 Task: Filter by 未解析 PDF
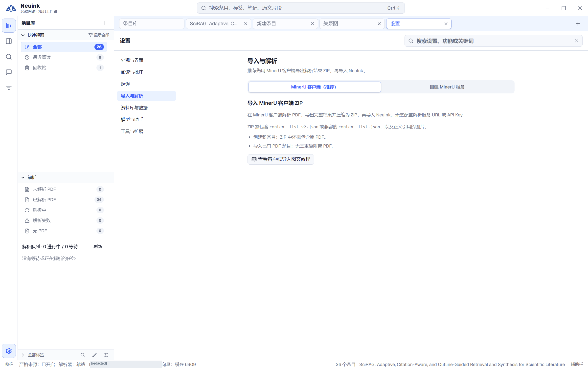coord(64,189)
